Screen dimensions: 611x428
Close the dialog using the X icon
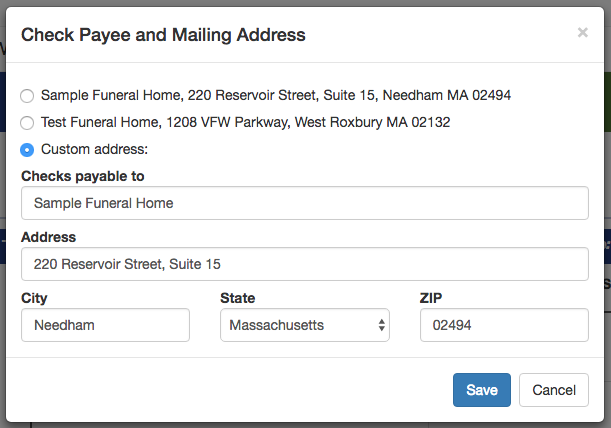click(582, 33)
